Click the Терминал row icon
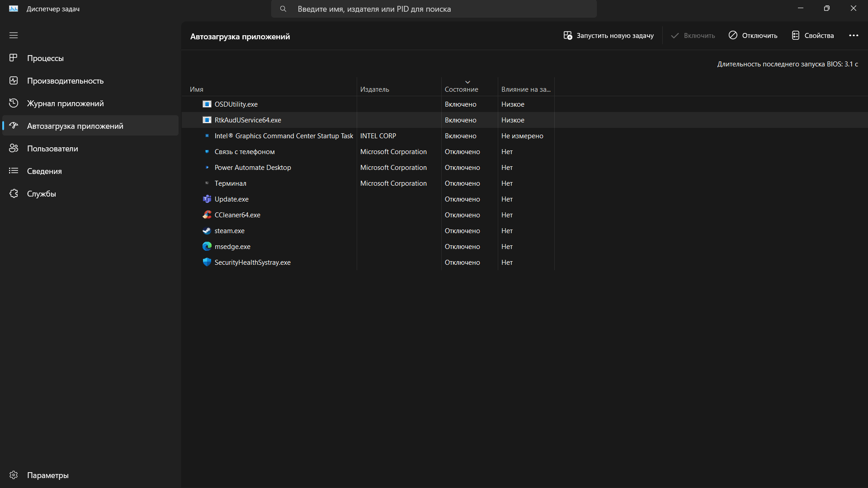The height and width of the screenshot is (488, 868). 207,183
